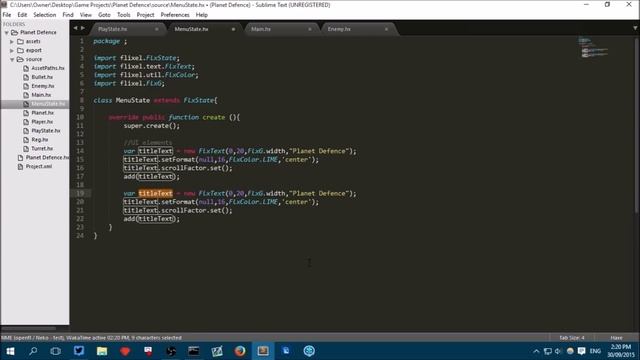
Task: Click the file icon beside Turret.hx
Action: coord(26,149)
